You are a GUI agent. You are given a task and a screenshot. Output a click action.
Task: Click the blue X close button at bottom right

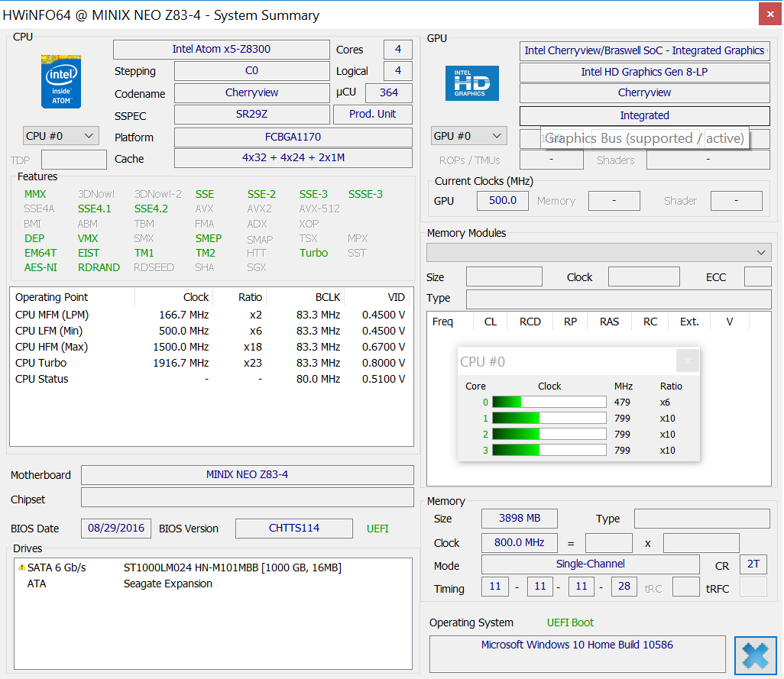(755, 655)
